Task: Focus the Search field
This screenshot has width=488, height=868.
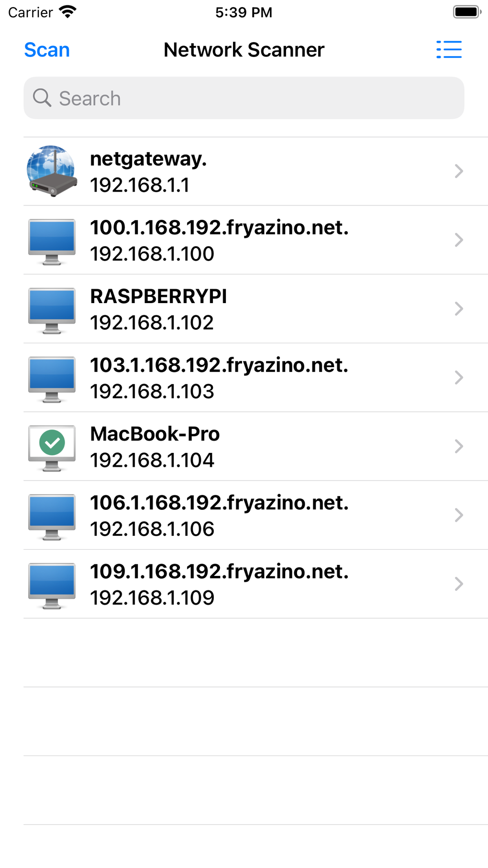Action: tap(244, 98)
